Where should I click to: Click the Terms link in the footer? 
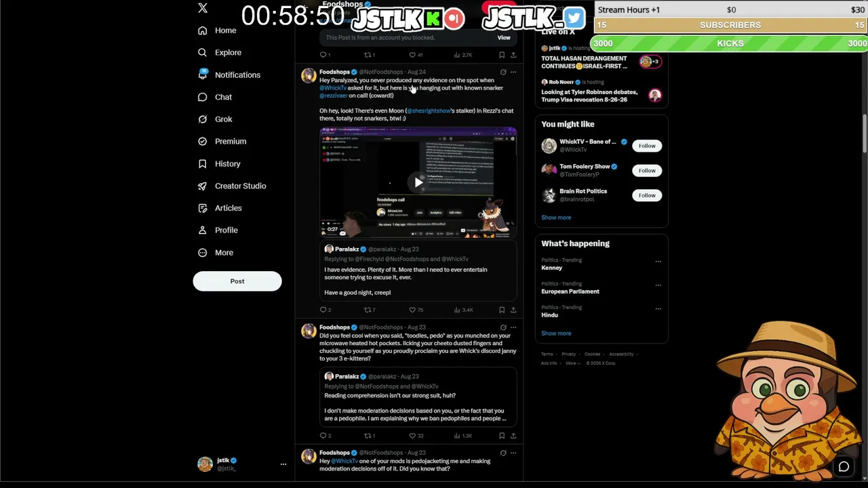click(x=547, y=354)
